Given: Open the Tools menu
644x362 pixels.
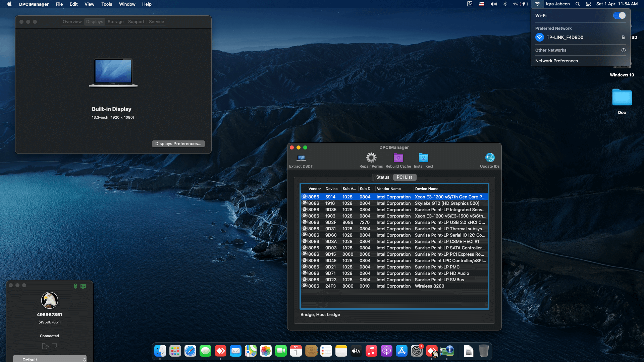Looking at the screenshot, I should [x=106, y=4].
